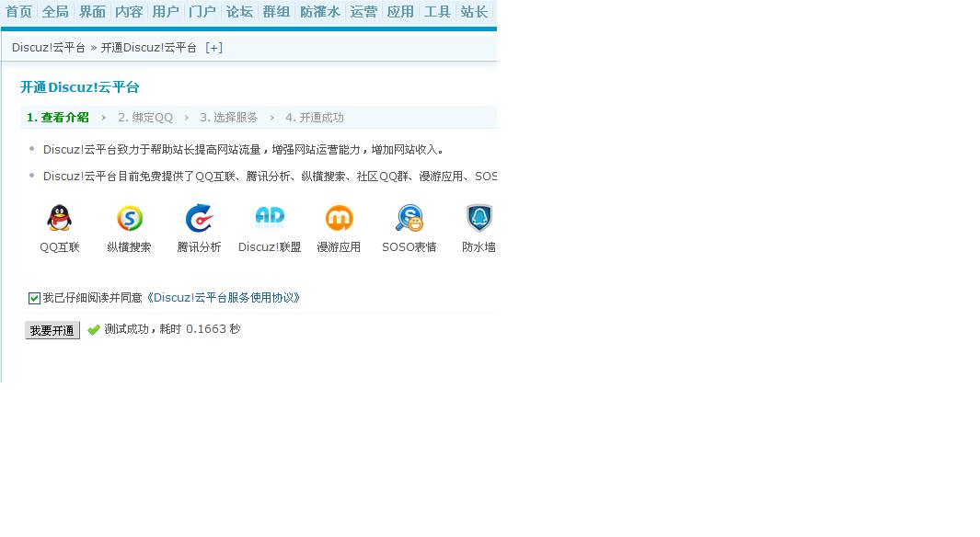Open the 界面 menu

[93, 12]
